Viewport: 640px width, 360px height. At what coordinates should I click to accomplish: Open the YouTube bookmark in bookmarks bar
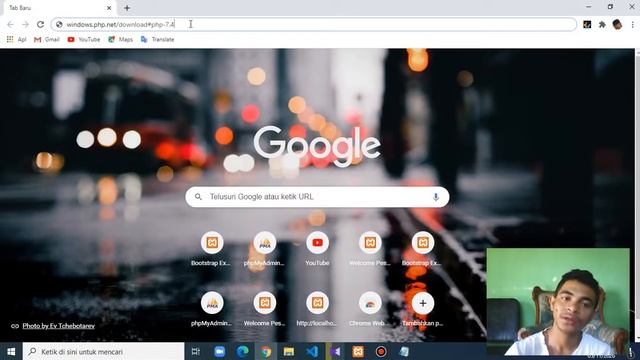[84, 40]
